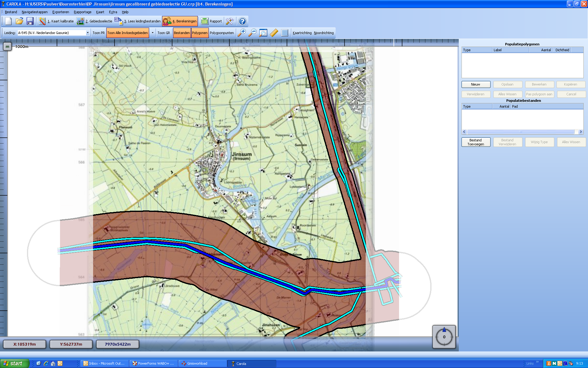Viewport: 588px width, 368px height.
Task: Toggle the Bestanden layer button
Action: coord(182,33)
